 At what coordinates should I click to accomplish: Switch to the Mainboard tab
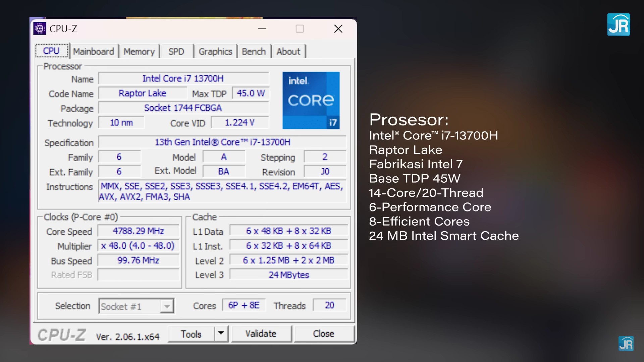tap(94, 52)
